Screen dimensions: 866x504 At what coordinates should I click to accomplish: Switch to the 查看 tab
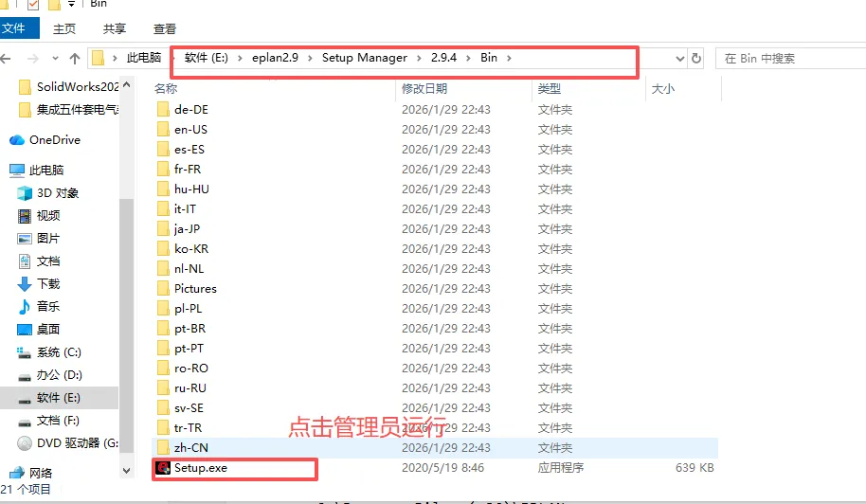165,28
